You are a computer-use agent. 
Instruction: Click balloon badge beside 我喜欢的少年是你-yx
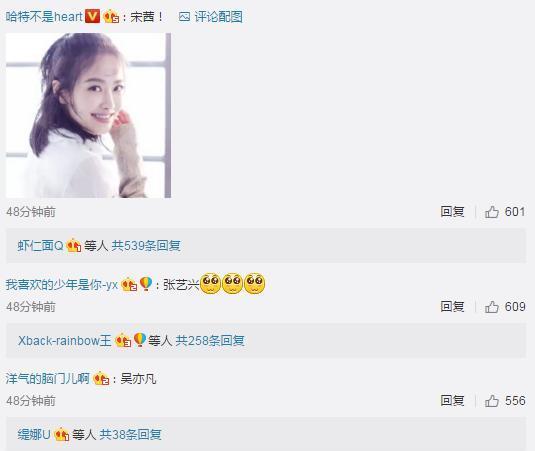pos(146,284)
